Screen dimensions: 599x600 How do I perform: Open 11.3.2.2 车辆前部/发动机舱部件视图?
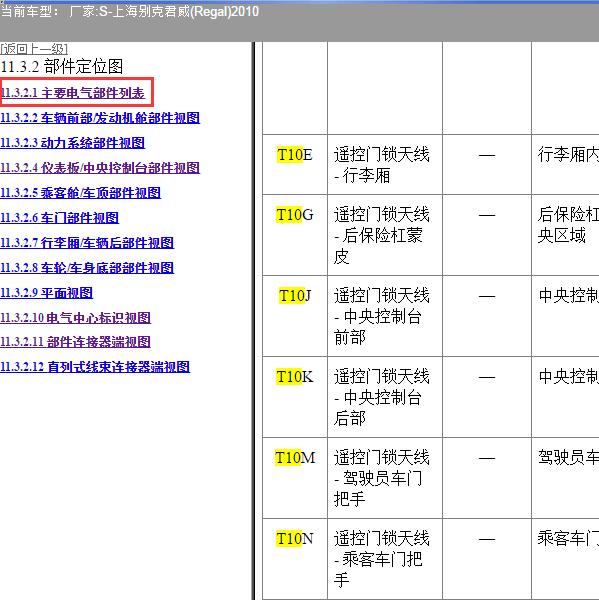coord(100,118)
